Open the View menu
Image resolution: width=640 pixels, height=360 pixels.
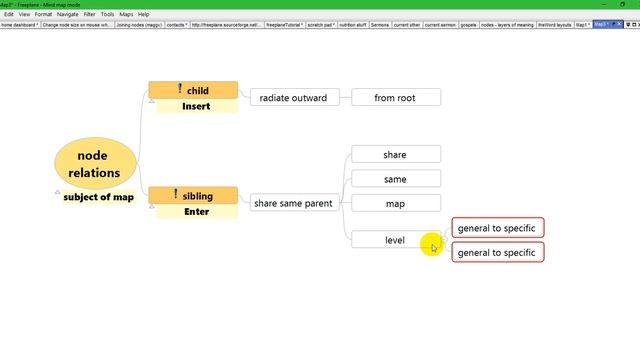(x=24, y=14)
